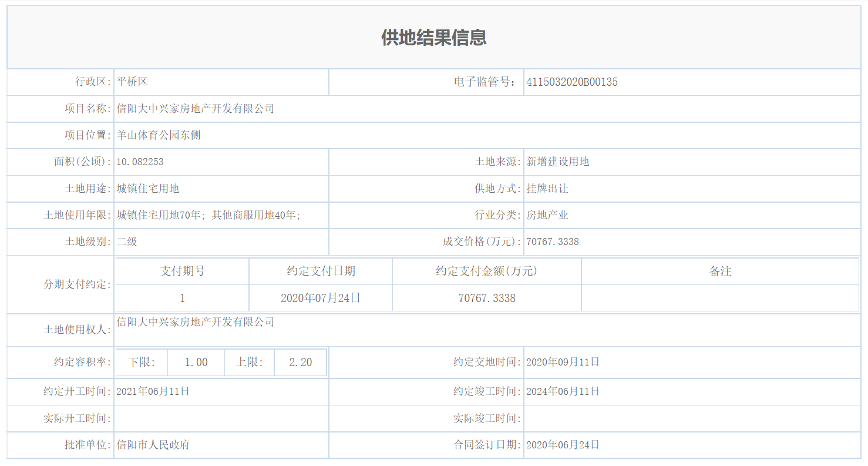Screen dimensions: 868x466
Task: Click the date 2021年06月11日
Action: [153, 391]
